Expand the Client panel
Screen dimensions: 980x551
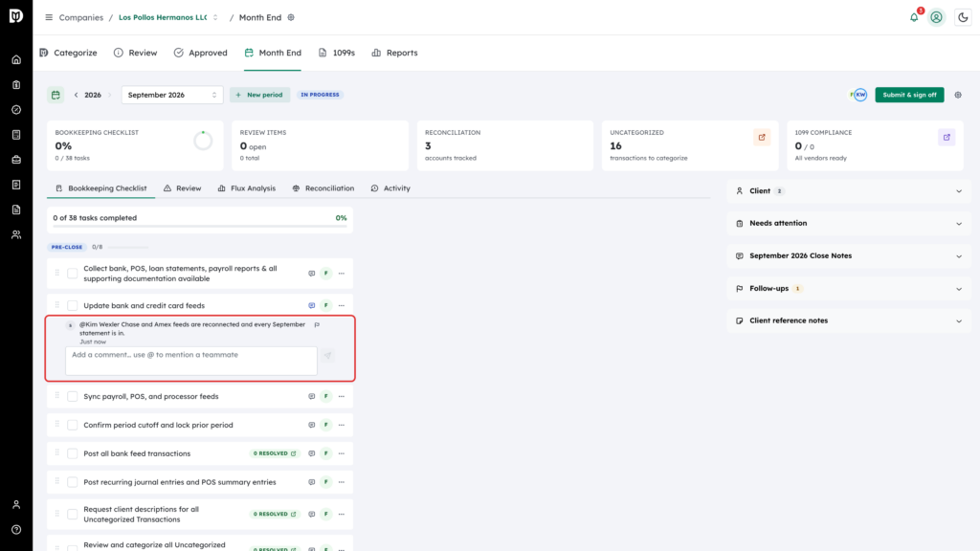[x=849, y=191]
